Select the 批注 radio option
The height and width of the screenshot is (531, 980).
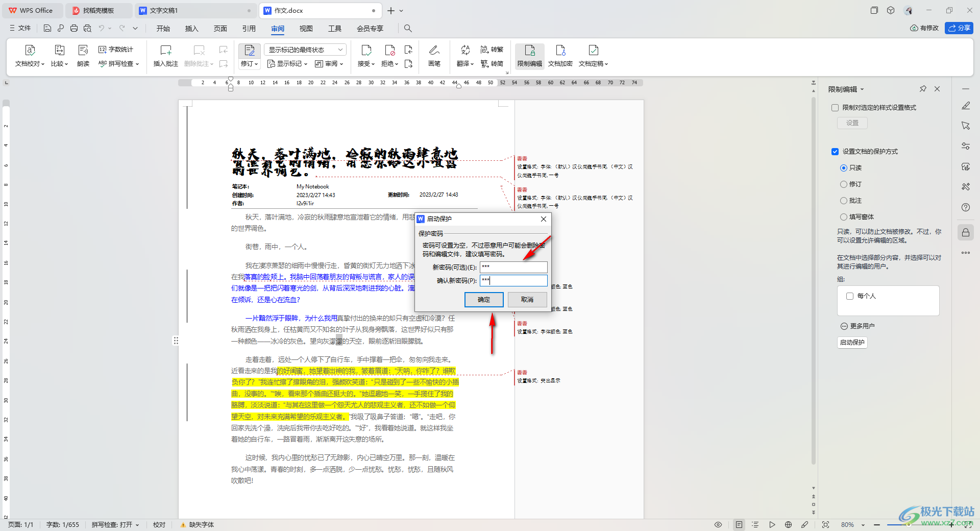pos(843,201)
